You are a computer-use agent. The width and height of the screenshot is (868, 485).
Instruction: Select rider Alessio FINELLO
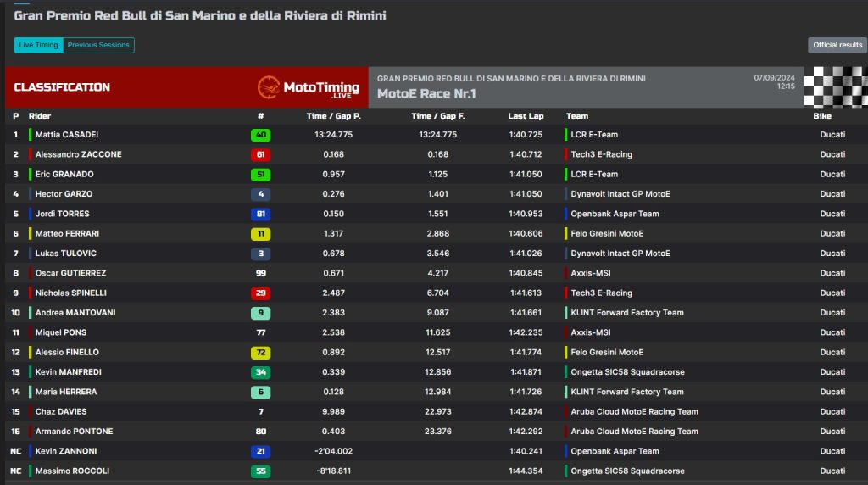(67, 352)
